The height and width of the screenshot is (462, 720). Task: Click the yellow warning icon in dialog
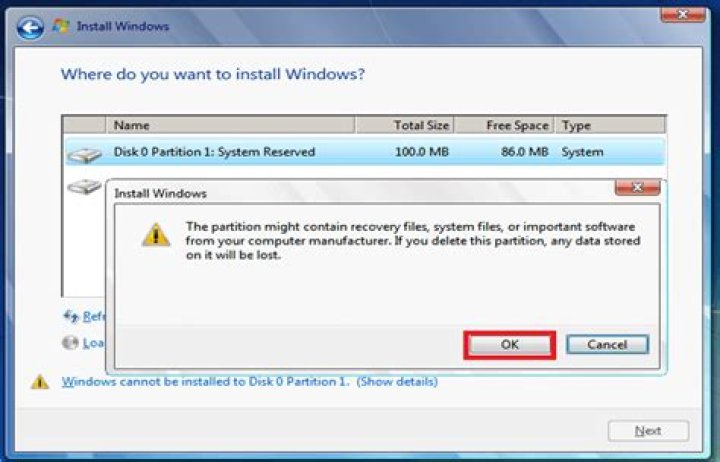[x=155, y=234]
